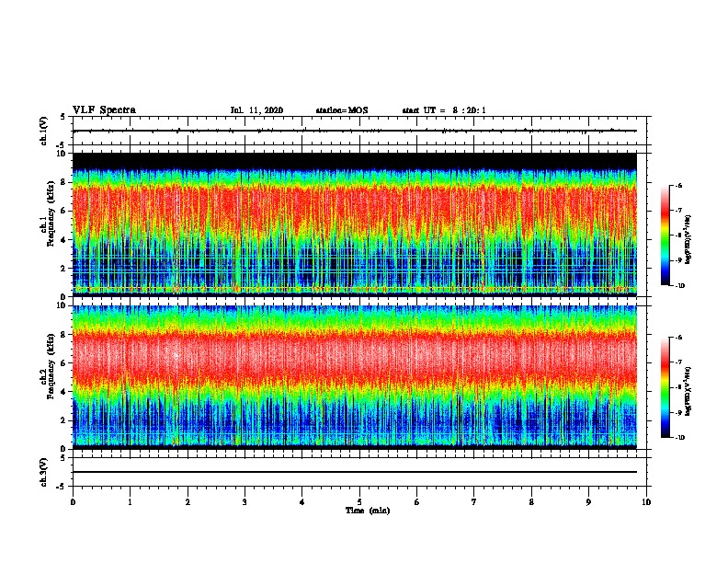This screenshot has height=563, width=728.
Task: Click the "-6" tick on the ch.1 colorbar
Action: (x=678, y=185)
